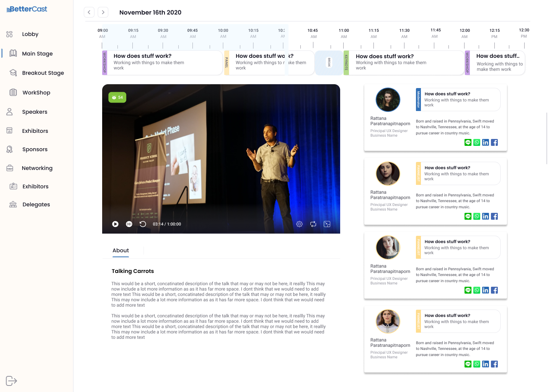551x392 pixels.
Task: Click the Networking briefcase icon
Action: 10,168
